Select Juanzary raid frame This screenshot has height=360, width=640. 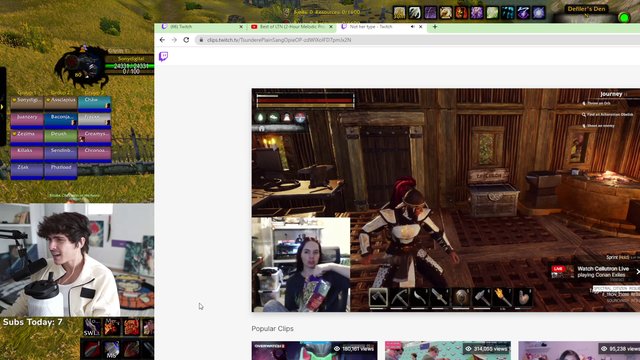[27, 120]
